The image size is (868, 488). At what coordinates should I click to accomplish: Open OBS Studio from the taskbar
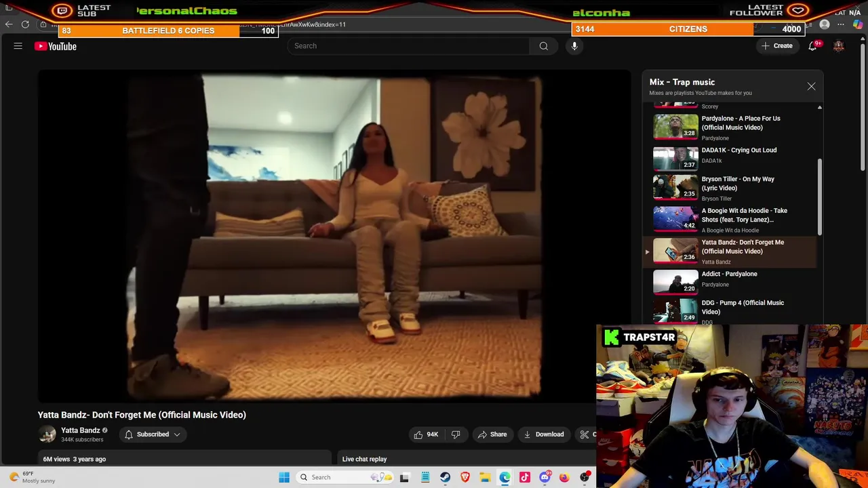[x=585, y=477]
